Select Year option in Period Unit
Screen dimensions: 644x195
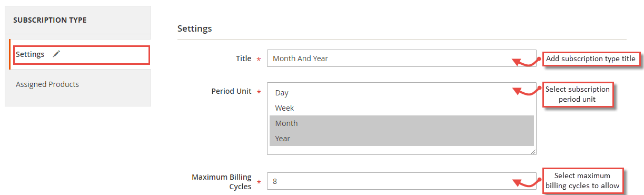click(x=402, y=139)
